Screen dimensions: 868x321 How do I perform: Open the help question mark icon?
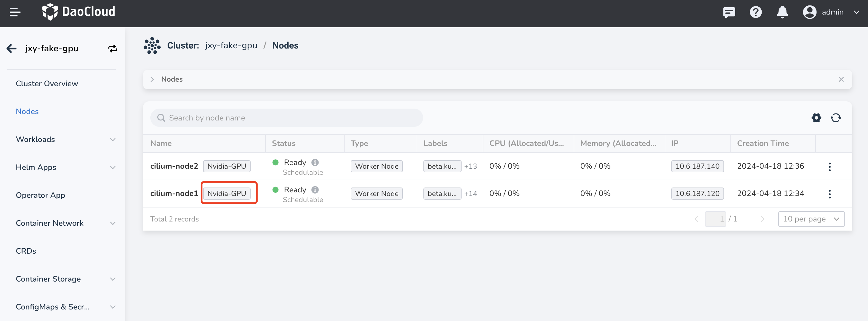tap(756, 12)
